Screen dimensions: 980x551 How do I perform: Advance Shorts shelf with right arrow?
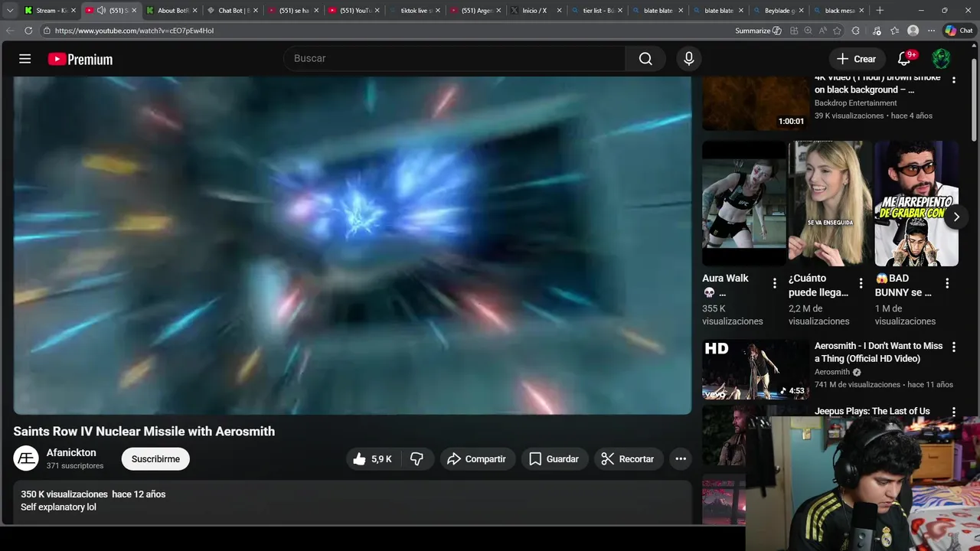[955, 217]
